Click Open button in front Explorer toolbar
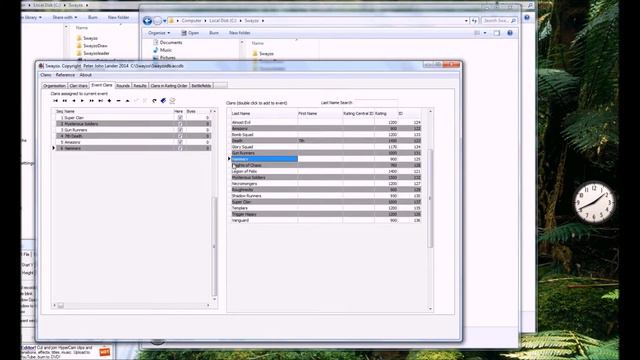Screen dimensions: 640x360 pos(190,33)
